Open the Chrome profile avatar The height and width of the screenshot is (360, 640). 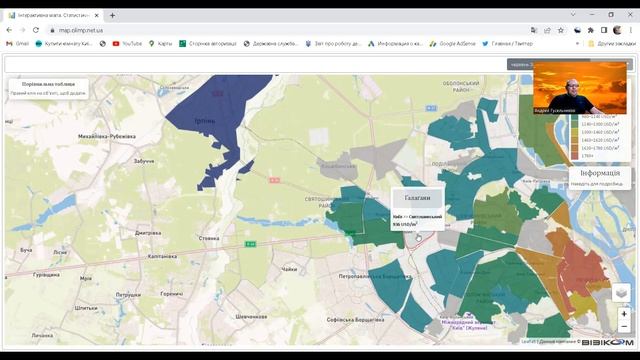tap(617, 30)
